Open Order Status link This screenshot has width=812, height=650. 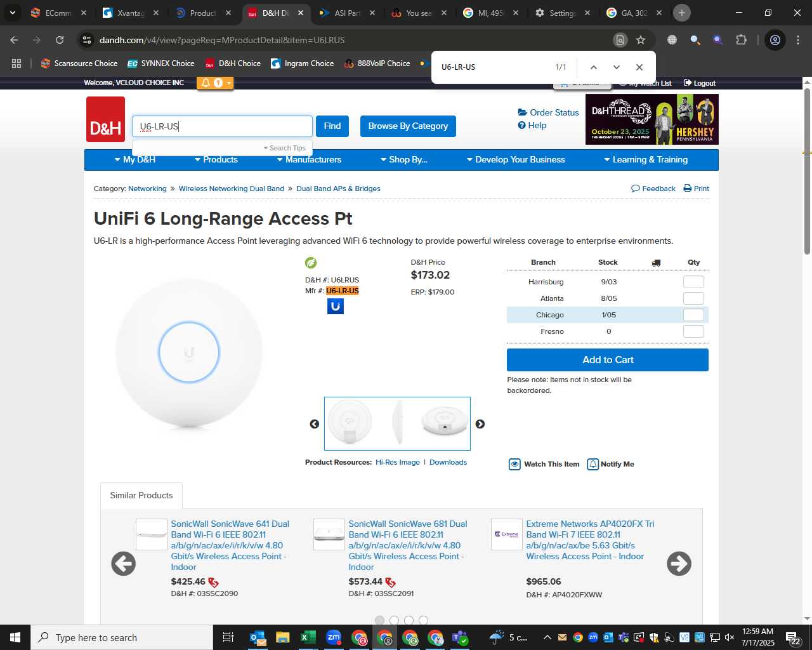coord(549,112)
